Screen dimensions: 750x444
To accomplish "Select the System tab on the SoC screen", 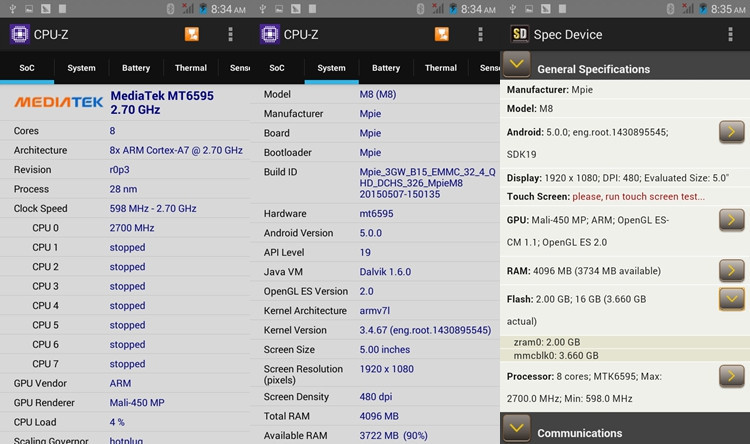I will pos(81,68).
